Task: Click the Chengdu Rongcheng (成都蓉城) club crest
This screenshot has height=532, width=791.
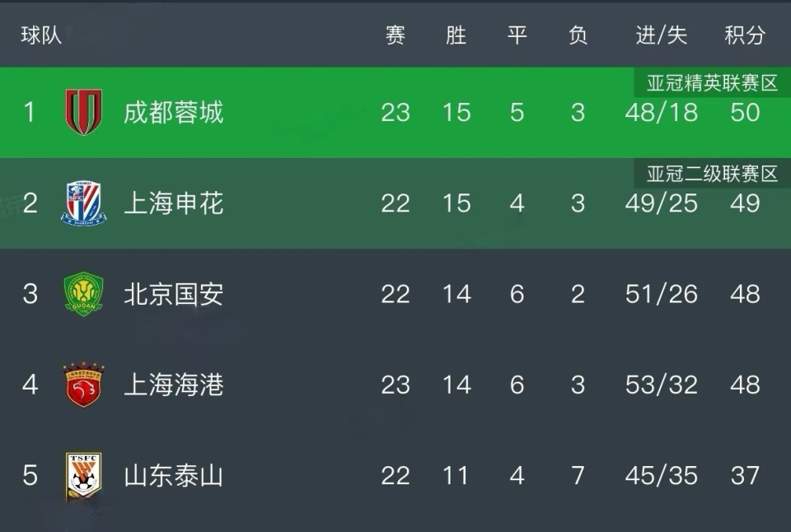Action: tap(83, 112)
